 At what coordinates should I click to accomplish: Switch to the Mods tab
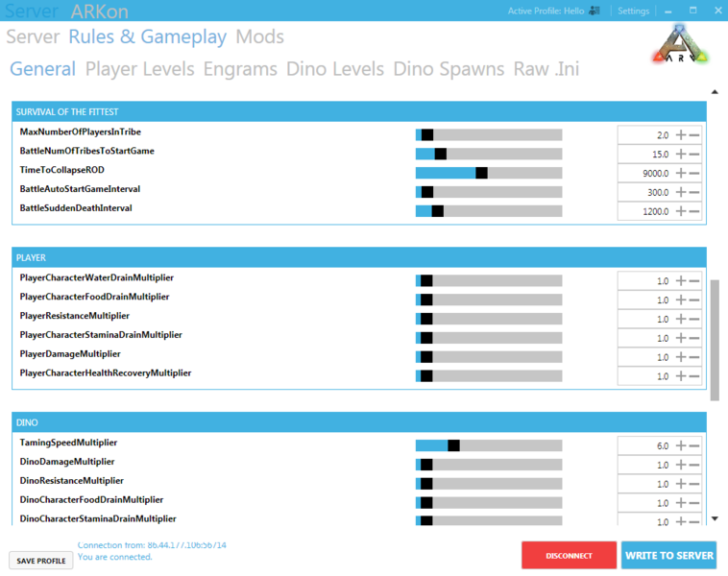tap(259, 36)
